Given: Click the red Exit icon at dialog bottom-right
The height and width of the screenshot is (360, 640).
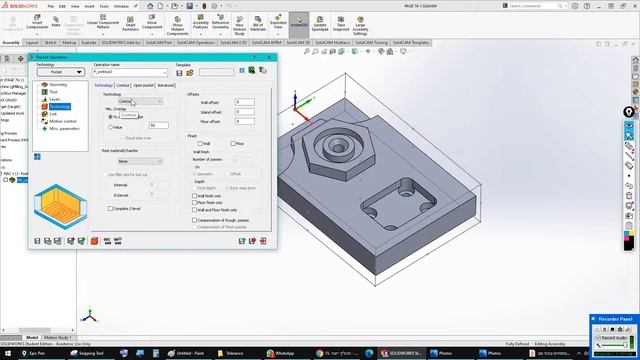Looking at the screenshot, I should [x=263, y=241].
